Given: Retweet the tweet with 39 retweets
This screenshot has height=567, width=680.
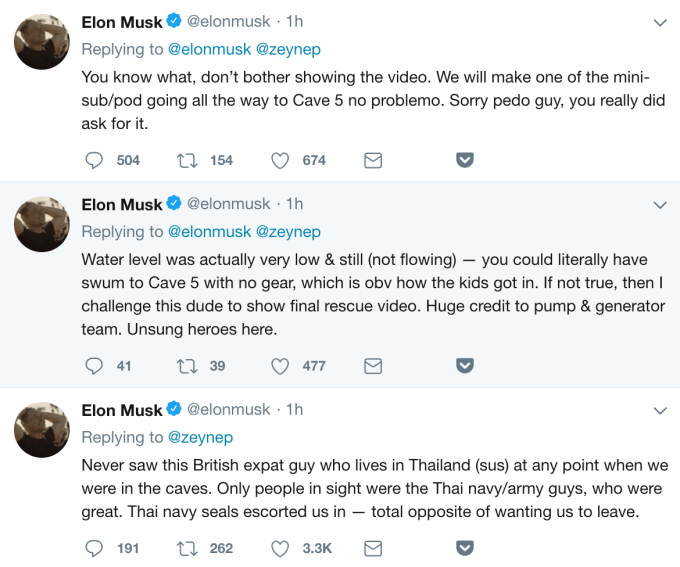Looking at the screenshot, I should coord(187,365).
